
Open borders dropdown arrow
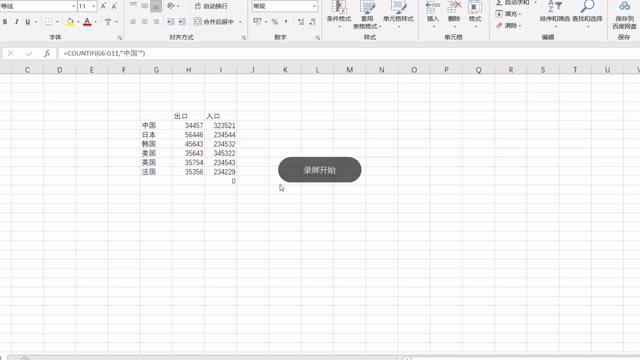coord(57,22)
